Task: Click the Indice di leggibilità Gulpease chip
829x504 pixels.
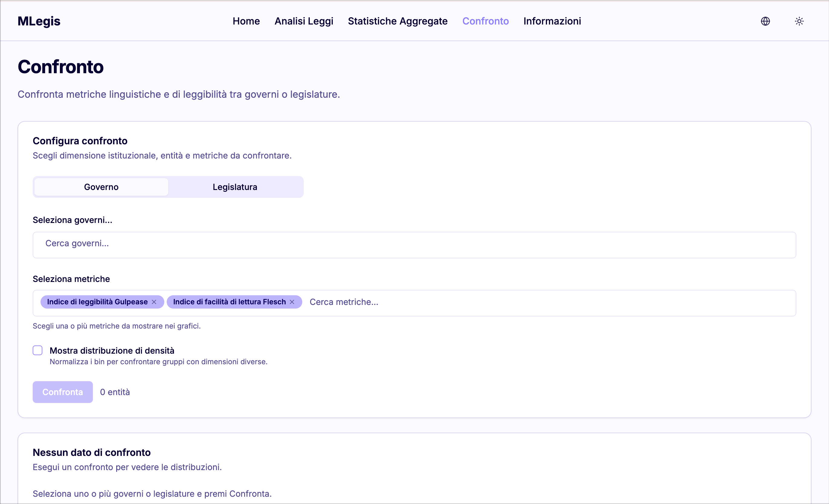Action: click(x=97, y=302)
